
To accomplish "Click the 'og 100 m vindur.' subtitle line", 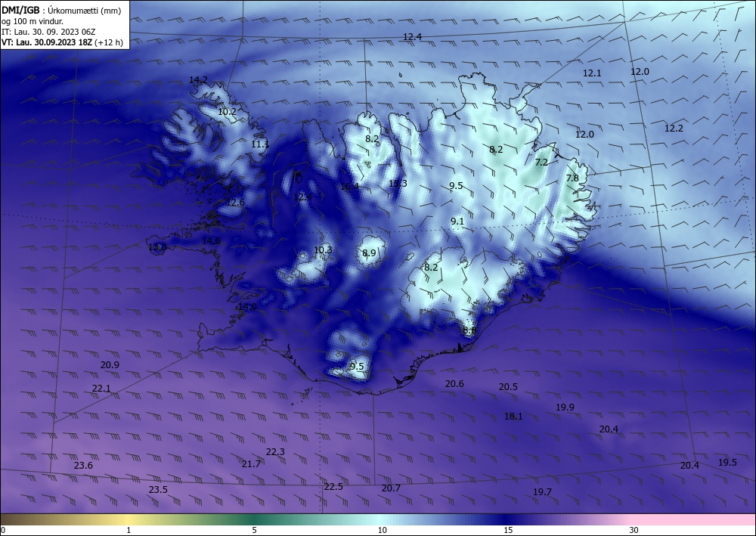I will point(33,21).
